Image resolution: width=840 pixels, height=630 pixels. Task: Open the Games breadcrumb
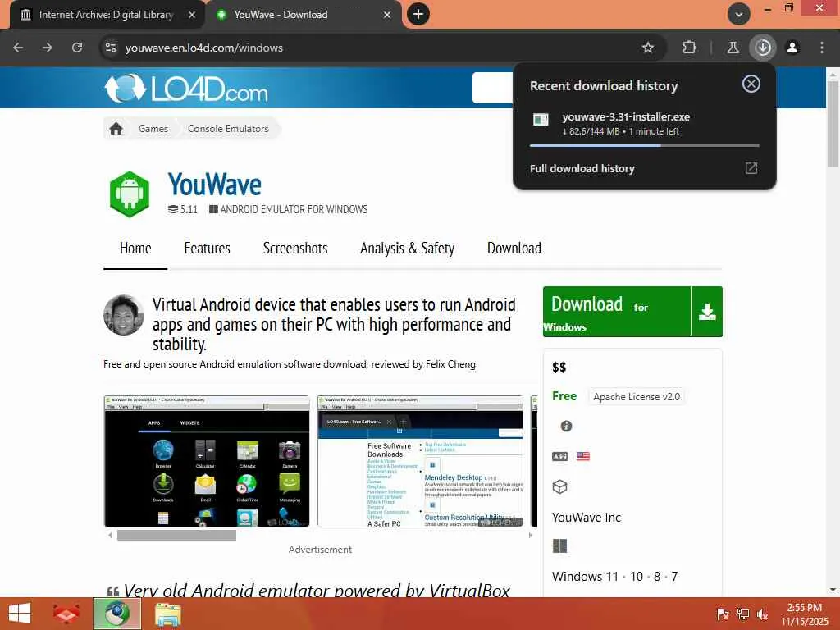click(153, 129)
